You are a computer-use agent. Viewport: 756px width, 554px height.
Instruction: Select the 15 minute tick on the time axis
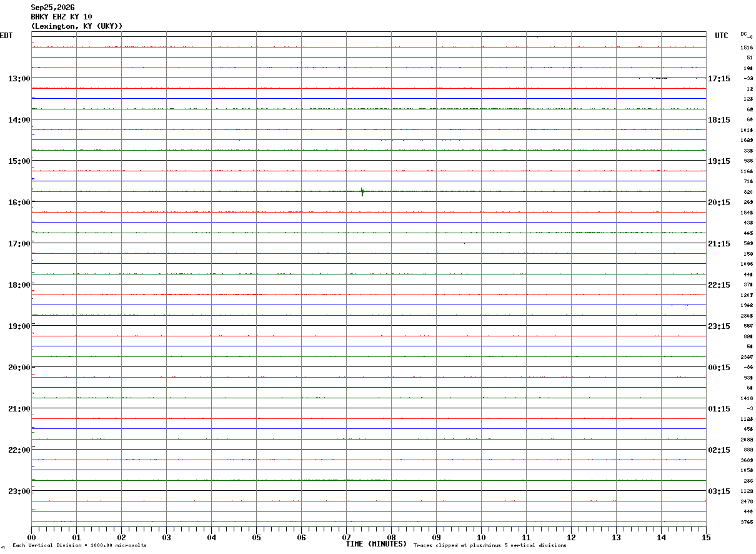706,537
